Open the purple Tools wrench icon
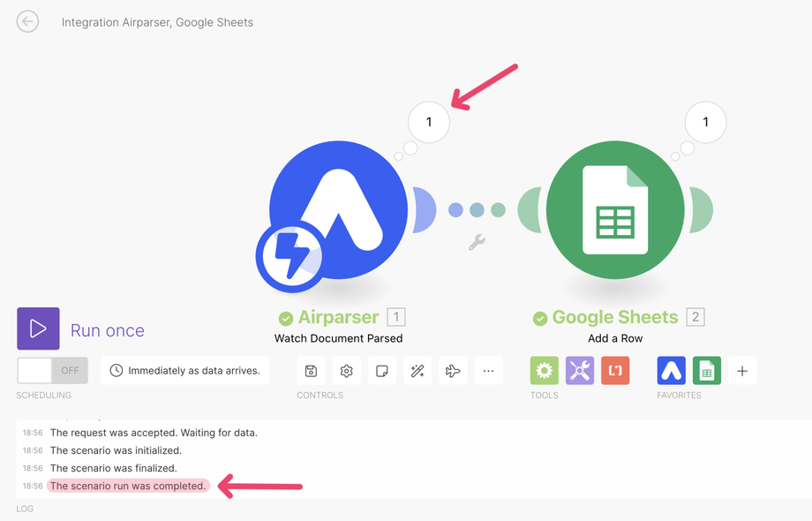This screenshot has width=812, height=521. pyautogui.click(x=580, y=371)
